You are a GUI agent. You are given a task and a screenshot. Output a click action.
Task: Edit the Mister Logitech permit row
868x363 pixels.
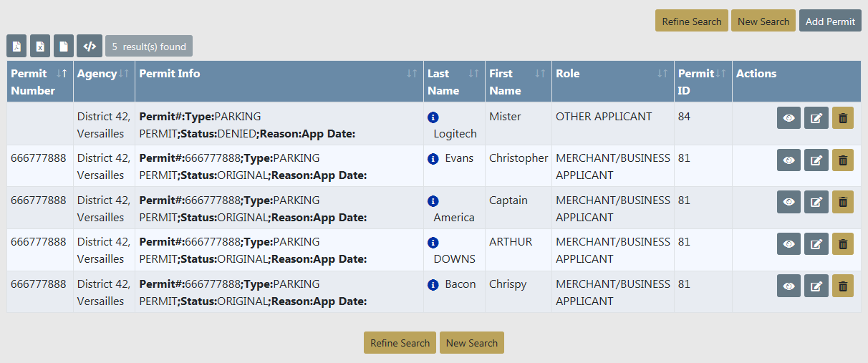point(816,118)
